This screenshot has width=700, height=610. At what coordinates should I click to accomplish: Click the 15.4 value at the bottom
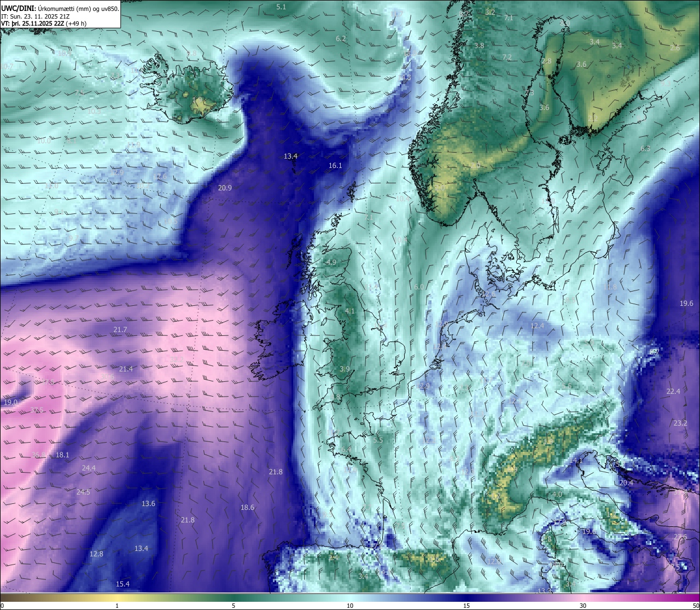(122, 584)
